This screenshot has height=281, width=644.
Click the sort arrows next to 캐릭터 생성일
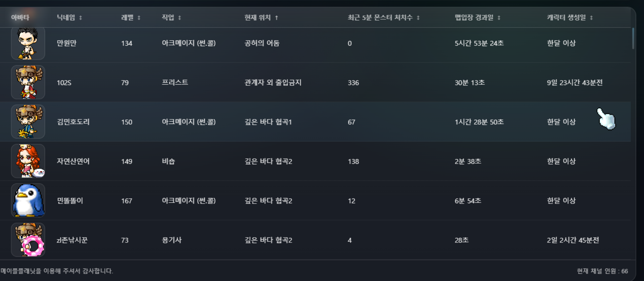pos(591,18)
